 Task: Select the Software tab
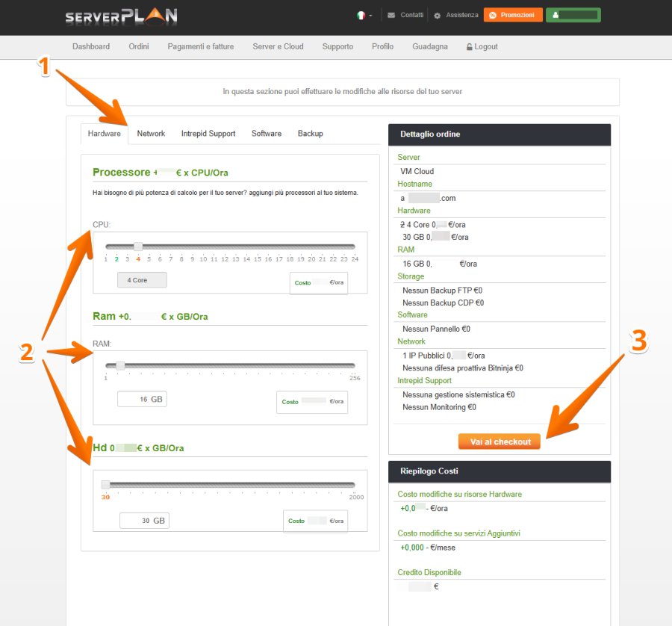click(x=267, y=134)
